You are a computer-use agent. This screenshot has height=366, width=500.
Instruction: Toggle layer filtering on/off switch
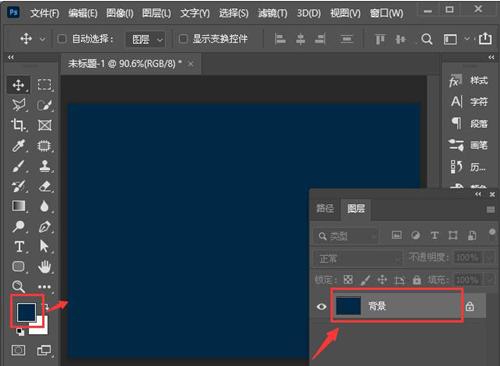[x=492, y=233]
